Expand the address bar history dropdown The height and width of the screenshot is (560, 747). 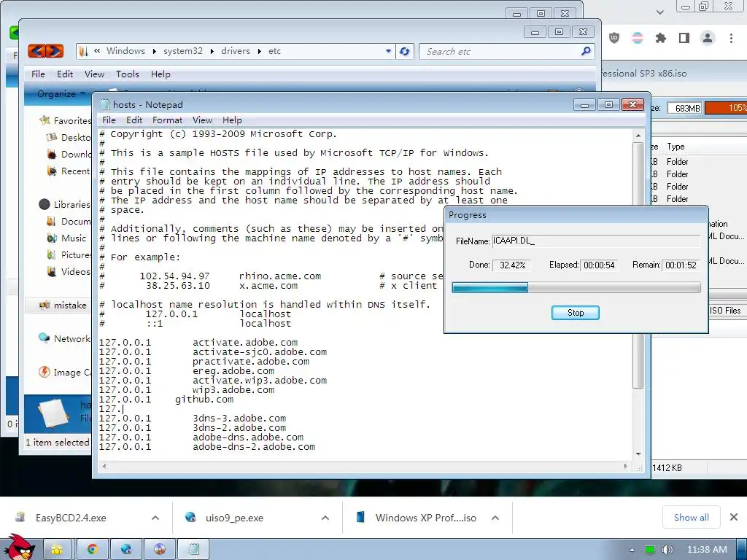pos(388,51)
